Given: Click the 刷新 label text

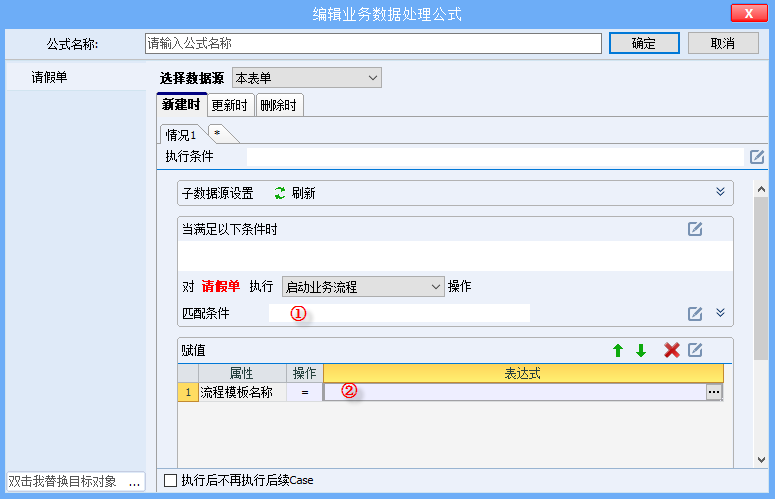Looking at the screenshot, I should point(303,193).
